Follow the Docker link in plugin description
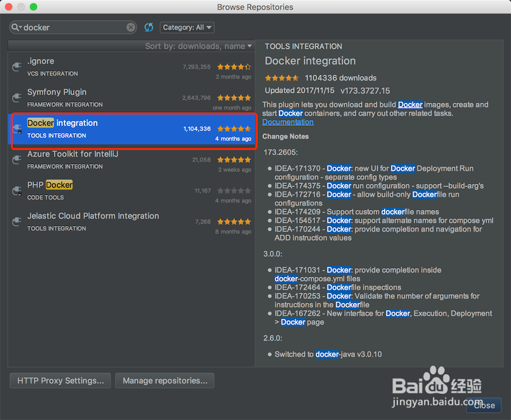Image resolution: width=511 pixels, height=420 pixels. (x=410, y=105)
